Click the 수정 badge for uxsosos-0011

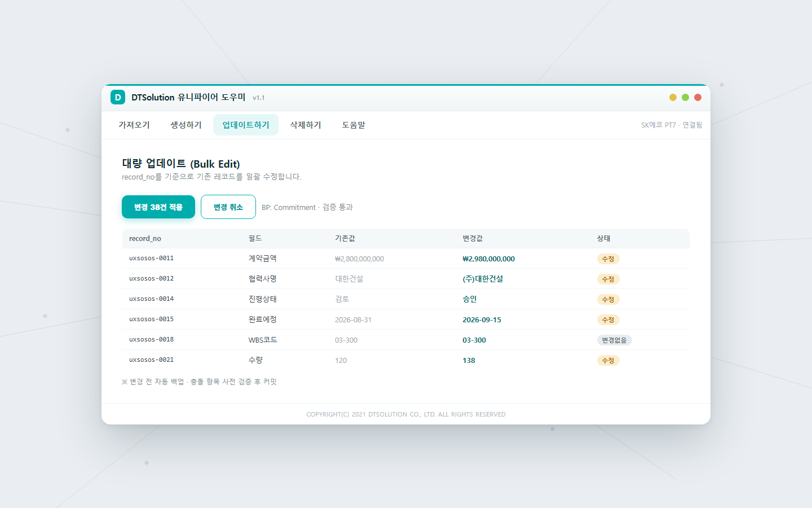(608, 259)
